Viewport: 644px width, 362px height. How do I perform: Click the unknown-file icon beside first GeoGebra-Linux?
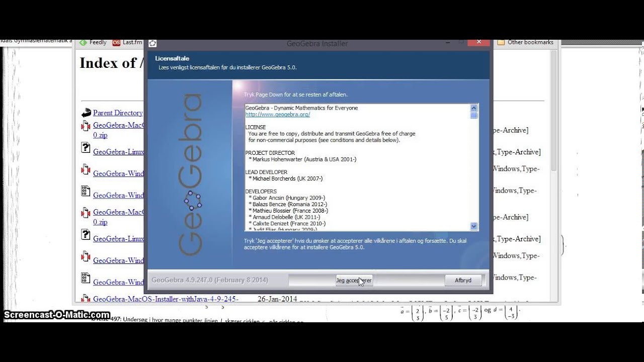pos(86,148)
